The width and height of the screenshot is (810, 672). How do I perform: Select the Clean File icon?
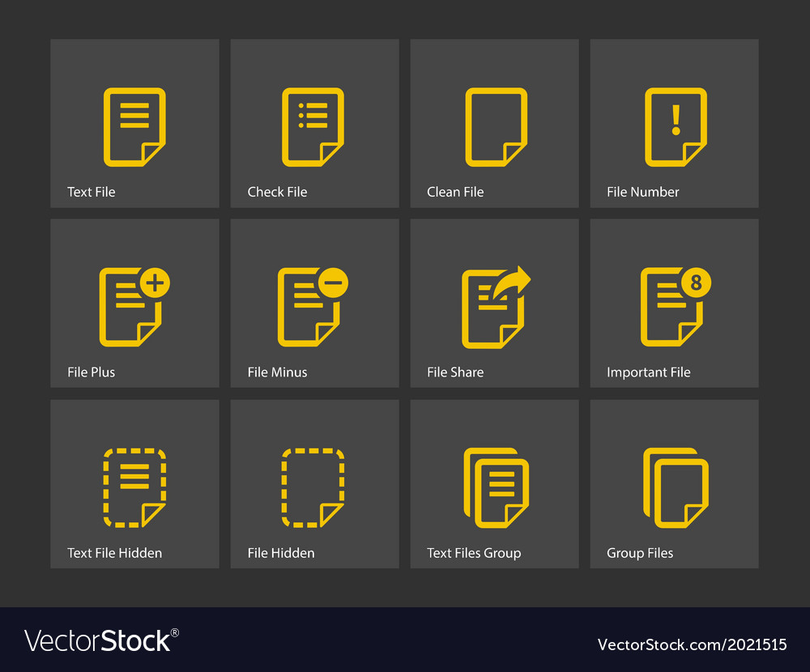tap(494, 125)
